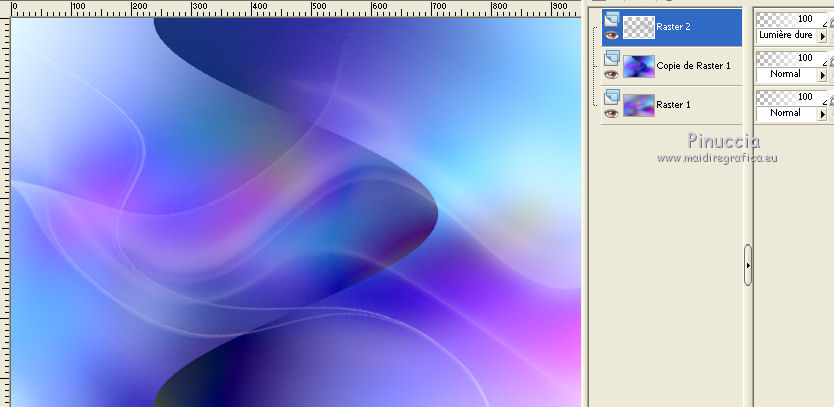Viewport: 834px width, 407px height.
Task: Click the raster layer type icon for Raster 2
Action: coord(612,20)
